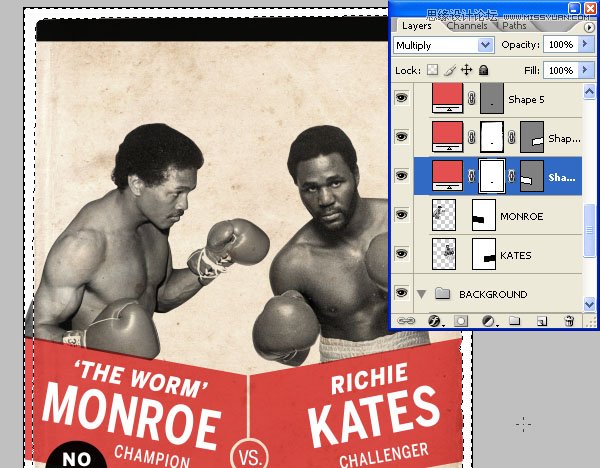This screenshot has height=468, width=600.
Task: Hide the KATES layer
Action: [404, 255]
